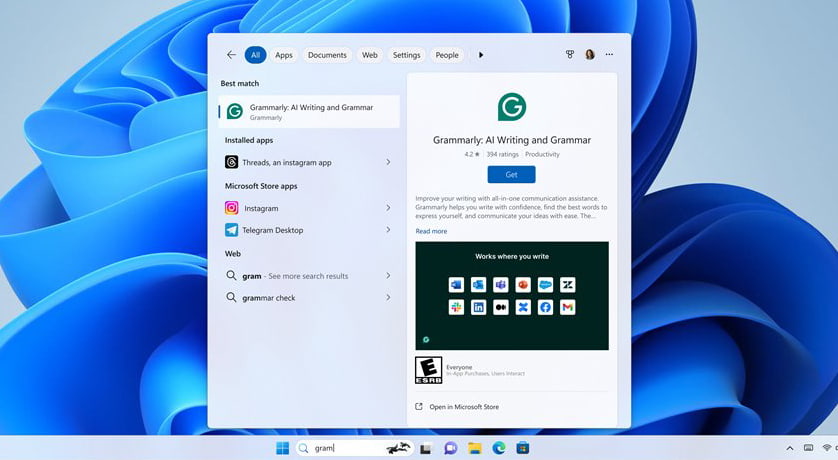Click the 'Installed apps' heading
This screenshot has width=838, height=460.
pyautogui.click(x=249, y=140)
